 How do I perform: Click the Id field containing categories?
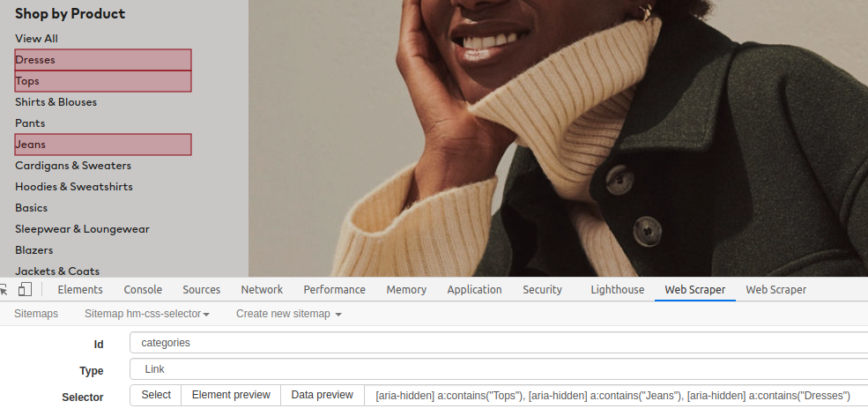(498, 343)
